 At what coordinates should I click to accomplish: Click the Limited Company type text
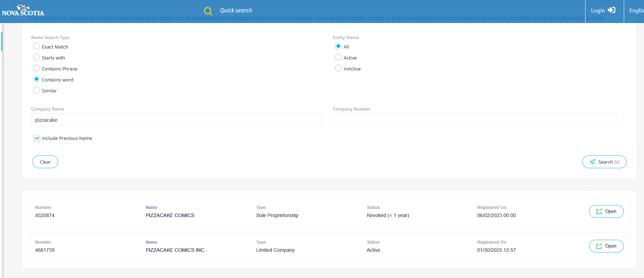pos(276,250)
